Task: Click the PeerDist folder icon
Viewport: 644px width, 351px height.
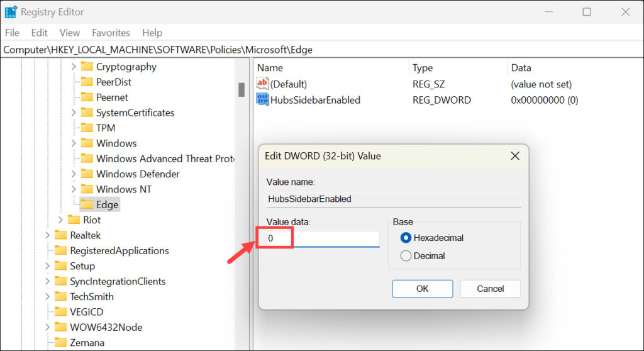Action: coord(87,82)
